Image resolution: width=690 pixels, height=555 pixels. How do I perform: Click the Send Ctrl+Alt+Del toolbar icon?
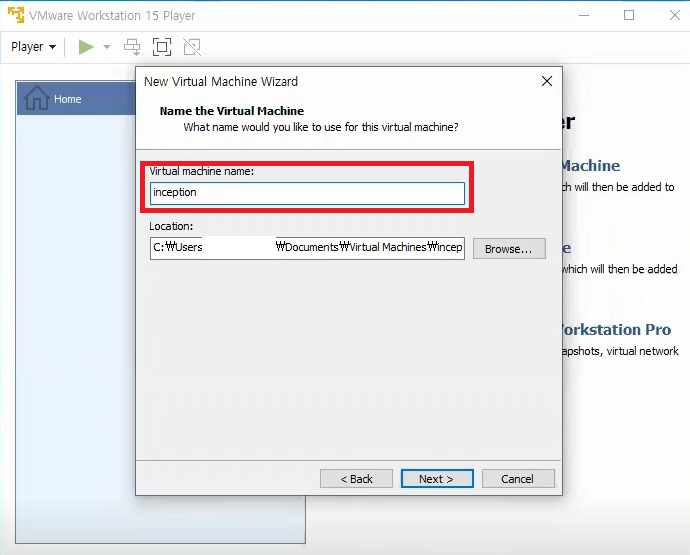tap(132, 47)
